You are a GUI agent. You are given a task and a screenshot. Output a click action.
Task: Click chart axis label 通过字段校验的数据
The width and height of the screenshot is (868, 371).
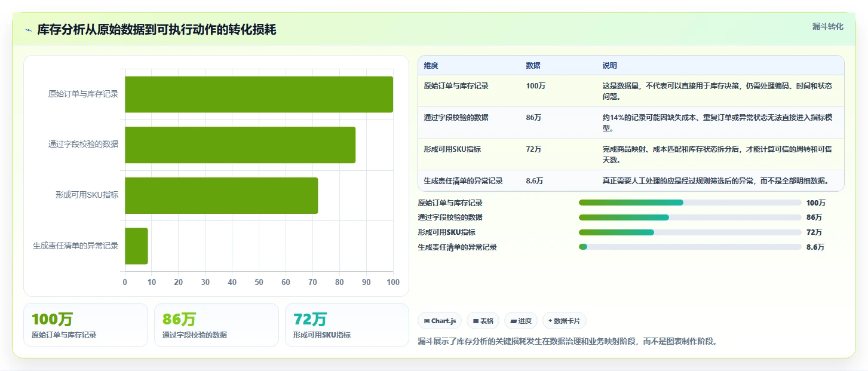pyautogui.click(x=83, y=145)
